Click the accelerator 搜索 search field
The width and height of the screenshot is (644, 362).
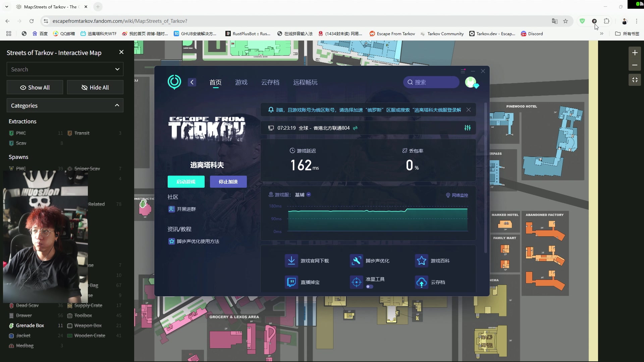(x=431, y=82)
